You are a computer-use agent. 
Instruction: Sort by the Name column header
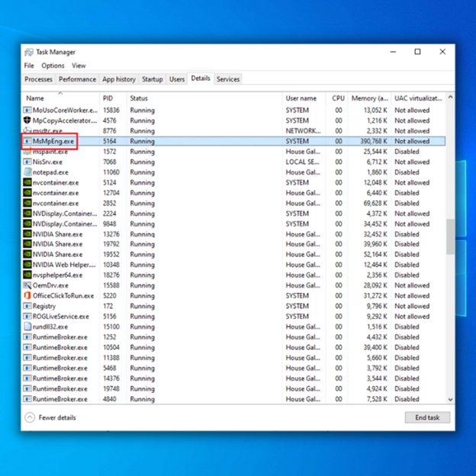[60, 98]
